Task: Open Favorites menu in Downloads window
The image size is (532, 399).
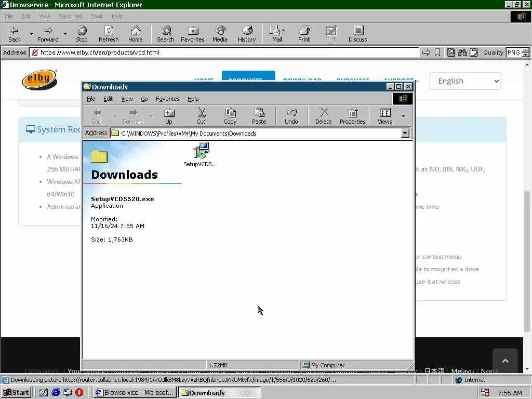Action: coord(168,99)
